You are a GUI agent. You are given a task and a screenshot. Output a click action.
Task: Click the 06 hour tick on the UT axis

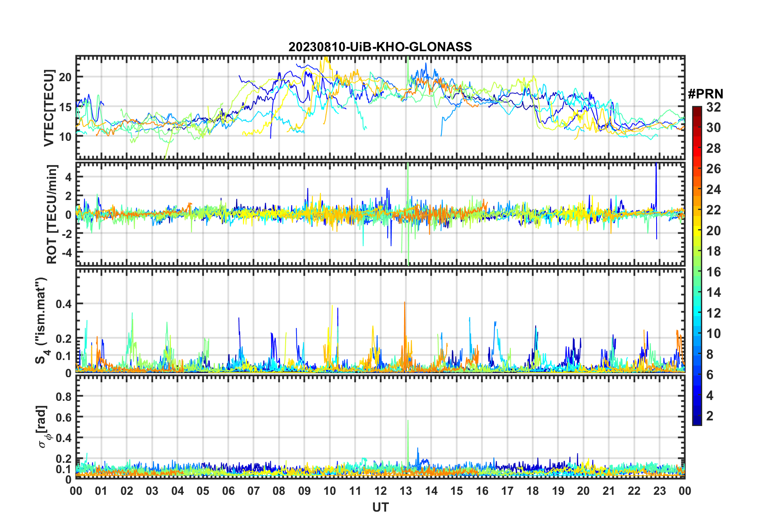coord(228,491)
